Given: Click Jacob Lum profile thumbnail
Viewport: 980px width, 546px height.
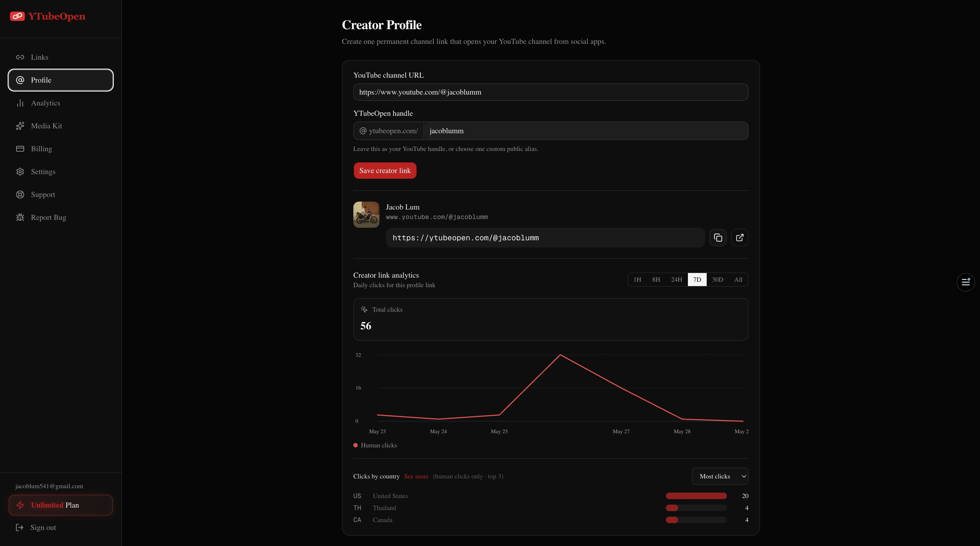Looking at the screenshot, I should 366,215.
